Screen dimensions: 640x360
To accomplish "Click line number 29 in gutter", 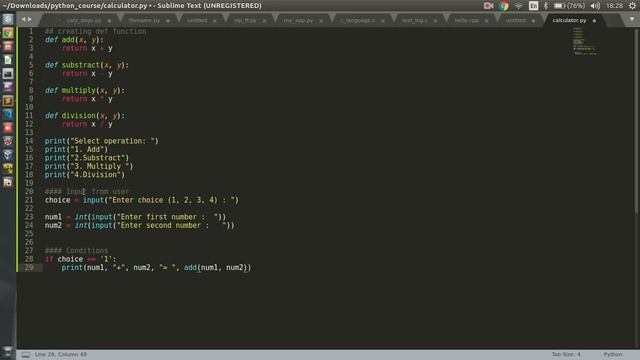I will [x=29, y=268].
